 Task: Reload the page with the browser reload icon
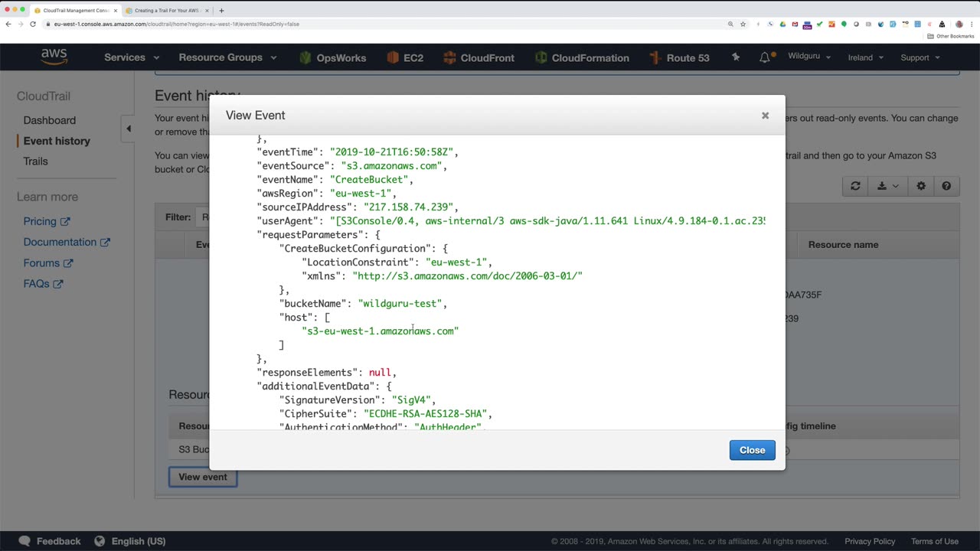click(33, 24)
